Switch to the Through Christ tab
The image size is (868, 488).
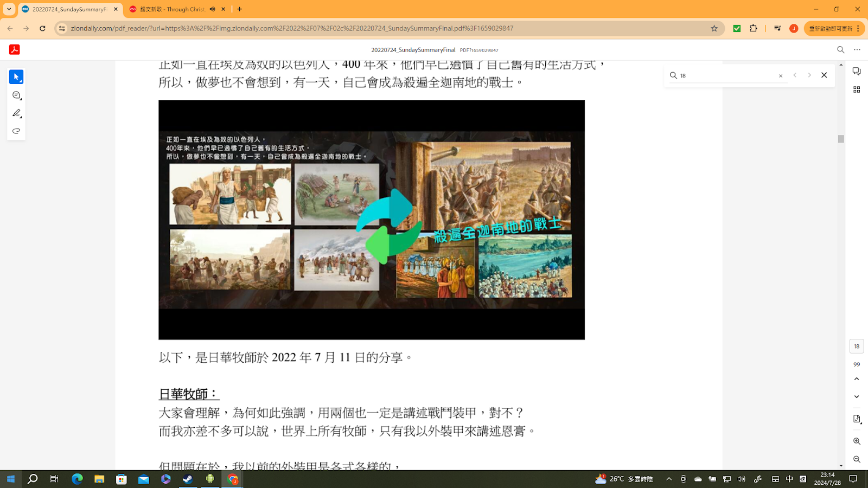(x=172, y=9)
